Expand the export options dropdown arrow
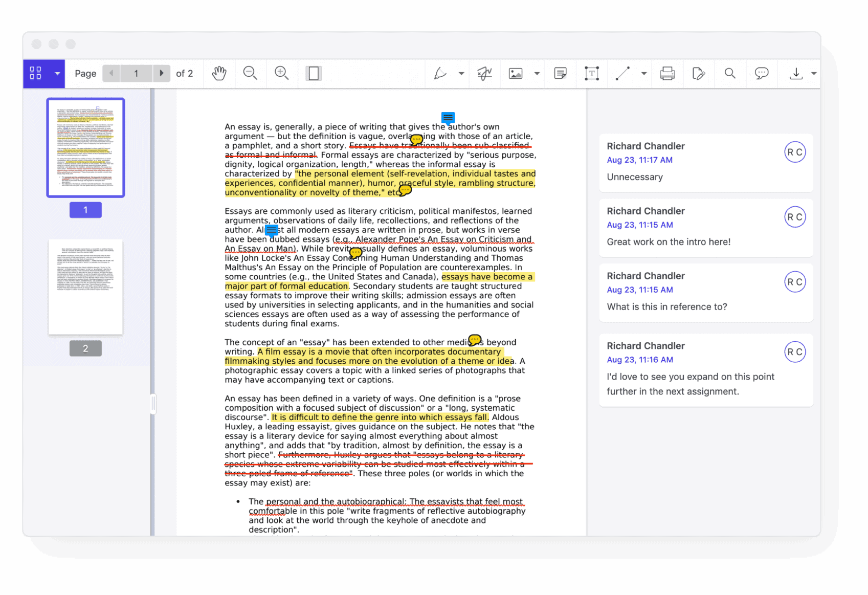The width and height of the screenshot is (868, 595). click(814, 73)
